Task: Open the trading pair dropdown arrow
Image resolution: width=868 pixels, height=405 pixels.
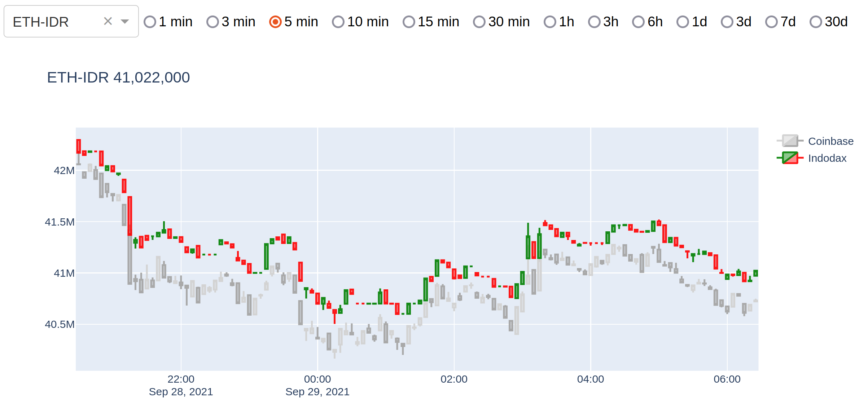Action: point(125,22)
